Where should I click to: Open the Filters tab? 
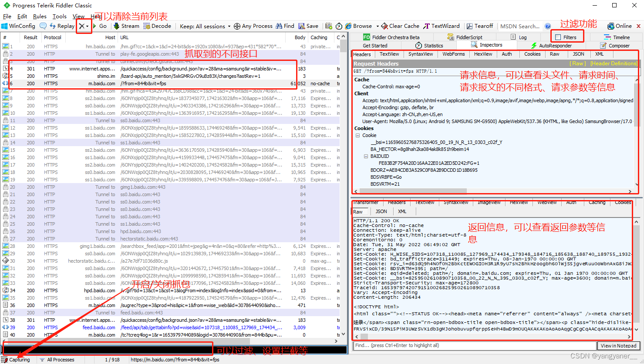[566, 37]
